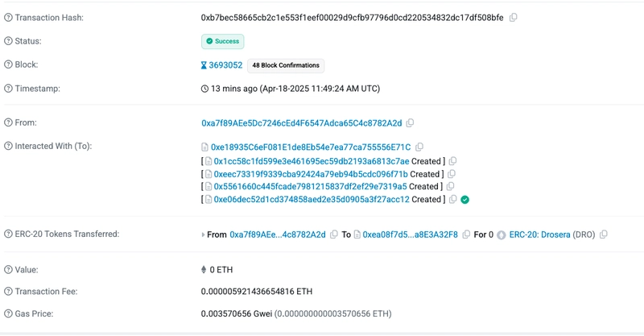Screen dimensions: 644x336
Task: Click the Status help question icon
Action: tap(8, 41)
